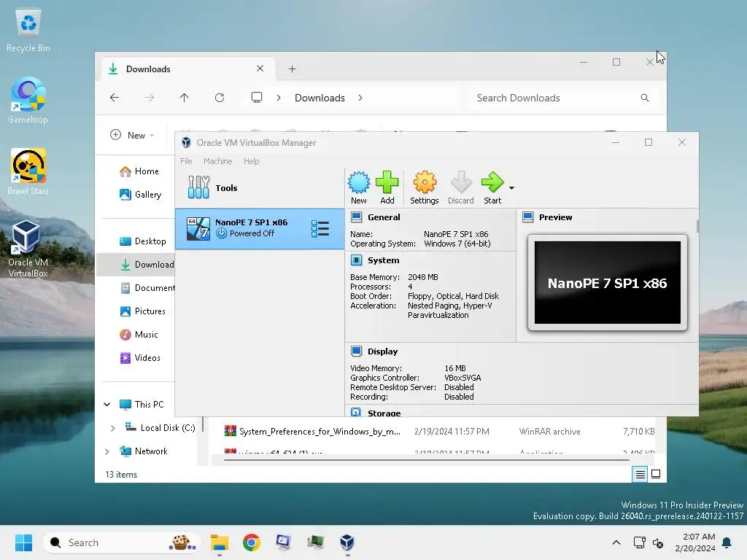Open Documents in Explorer sidebar
Image resolution: width=747 pixels, height=560 pixels.
pyautogui.click(x=147, y=288)
